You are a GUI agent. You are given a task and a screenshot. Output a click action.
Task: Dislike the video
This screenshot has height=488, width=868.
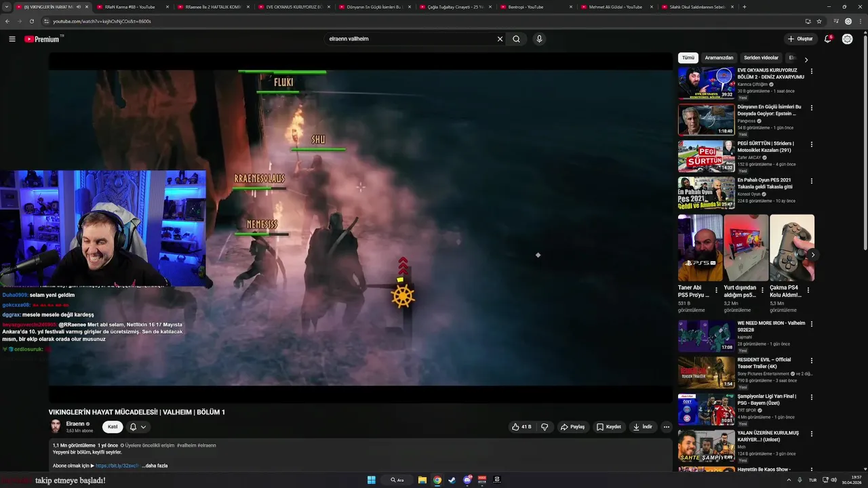click(x=545, y=427)
